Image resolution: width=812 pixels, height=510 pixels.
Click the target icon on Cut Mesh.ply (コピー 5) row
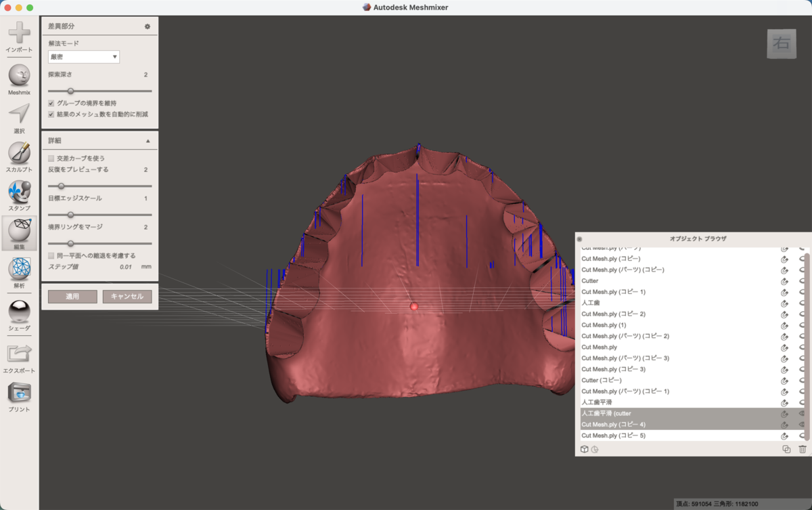[x=785, y=435]
